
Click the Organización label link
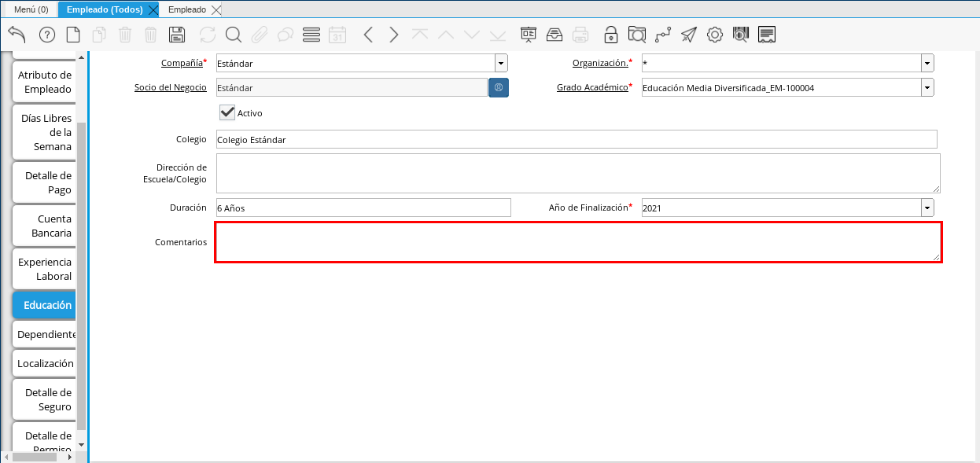[599, 63]
